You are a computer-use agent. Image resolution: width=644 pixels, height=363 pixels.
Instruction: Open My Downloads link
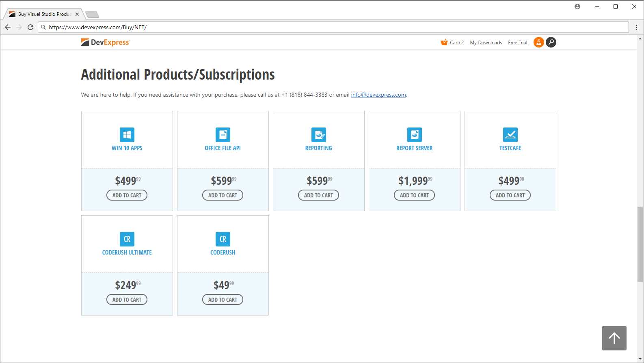(x=486, y=43)
